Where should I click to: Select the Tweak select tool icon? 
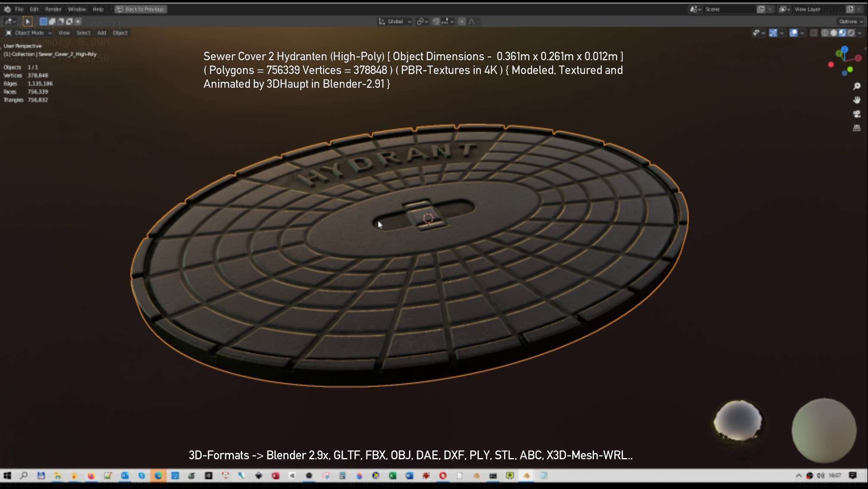click(27, 21)
